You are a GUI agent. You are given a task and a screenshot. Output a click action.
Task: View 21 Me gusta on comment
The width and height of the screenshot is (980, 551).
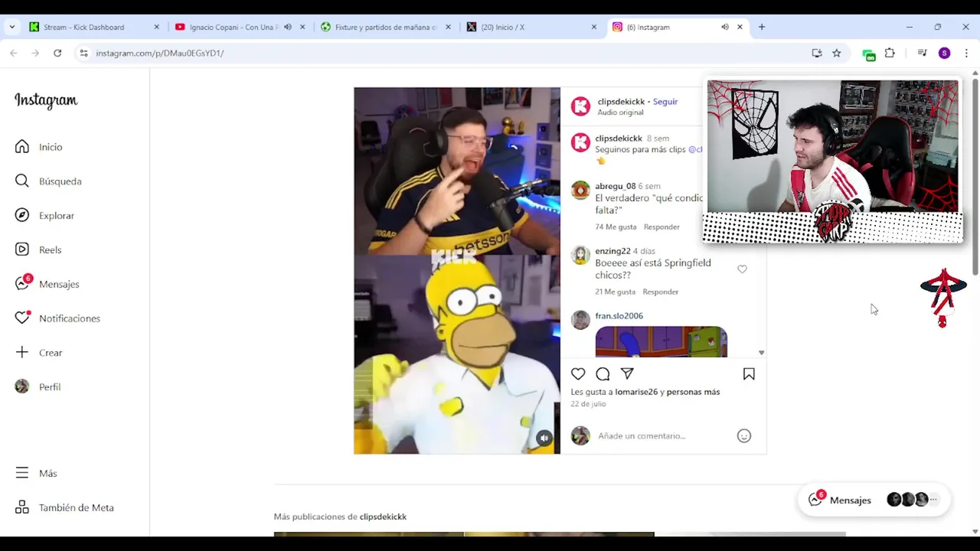pyautogui.click(x=616, y=292)
